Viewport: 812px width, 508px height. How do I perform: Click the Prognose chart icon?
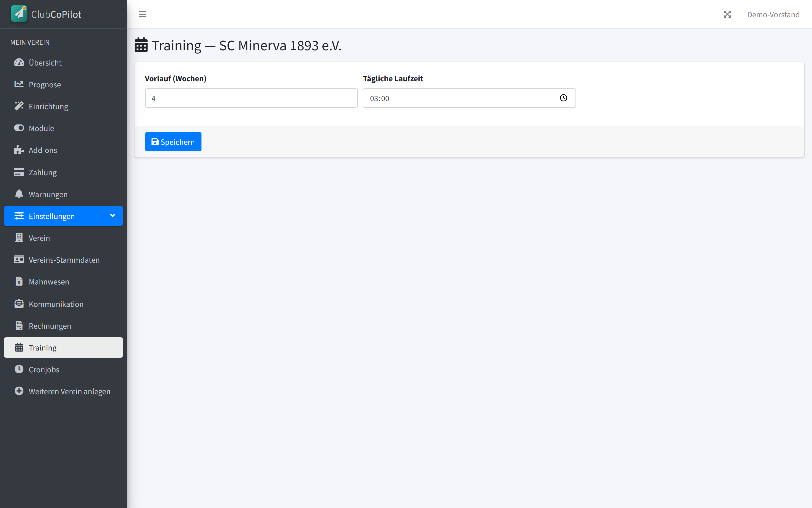19,84
